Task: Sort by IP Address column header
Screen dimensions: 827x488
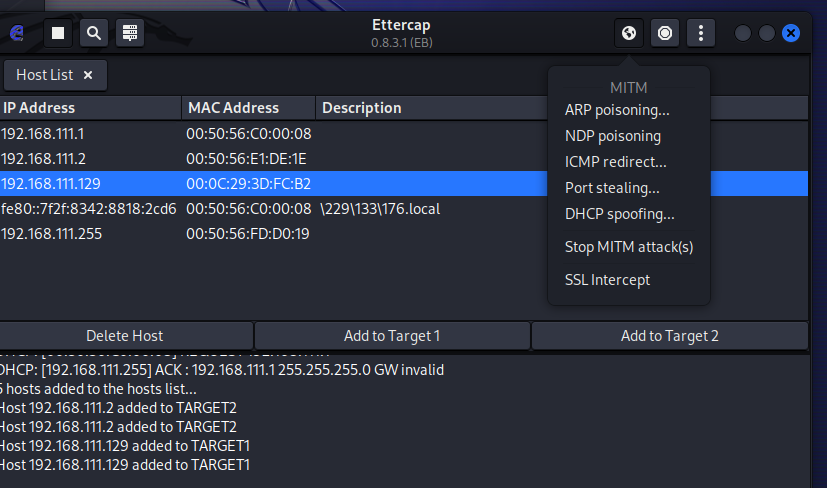Action: coord(90,108)
